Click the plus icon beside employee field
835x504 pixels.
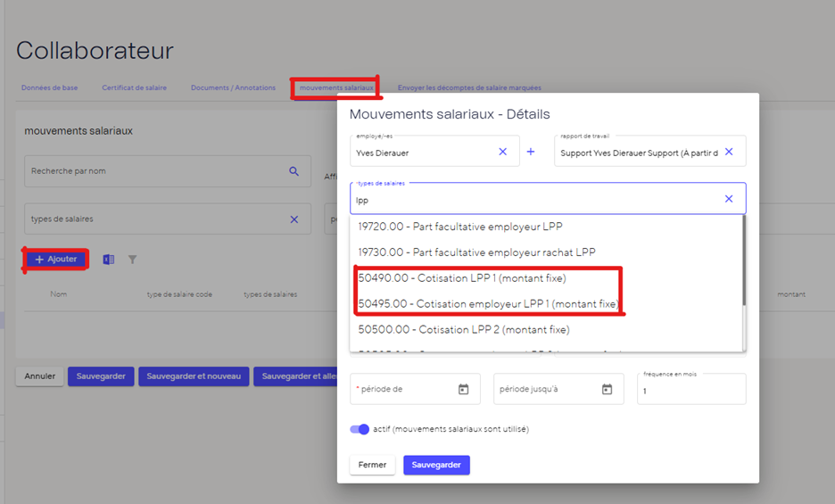530,153
